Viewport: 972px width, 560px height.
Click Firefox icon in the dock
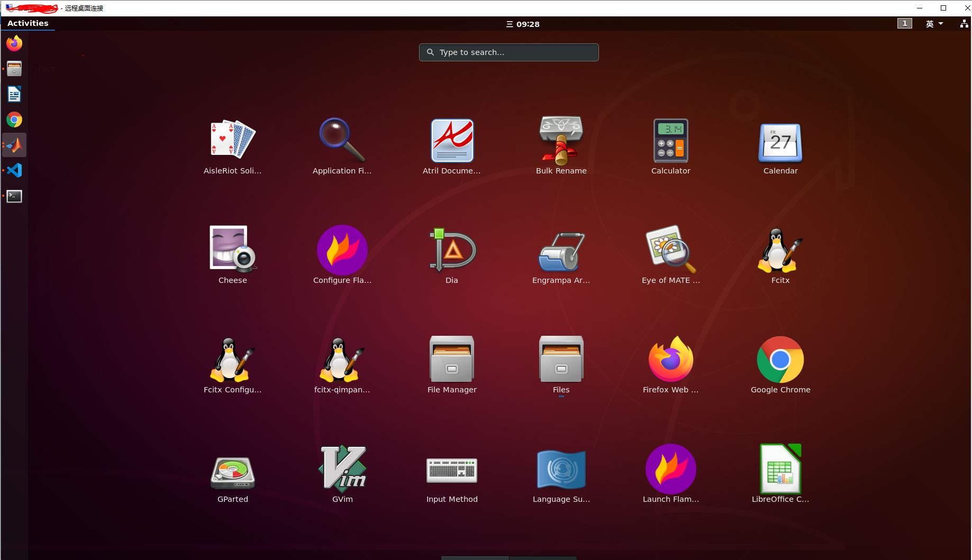(14, 43)
